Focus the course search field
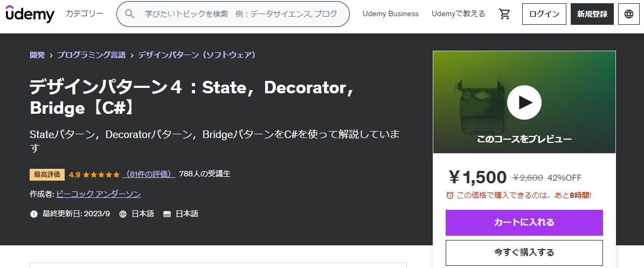The width and height of the screenshot is (644, 268). (233, 14)
